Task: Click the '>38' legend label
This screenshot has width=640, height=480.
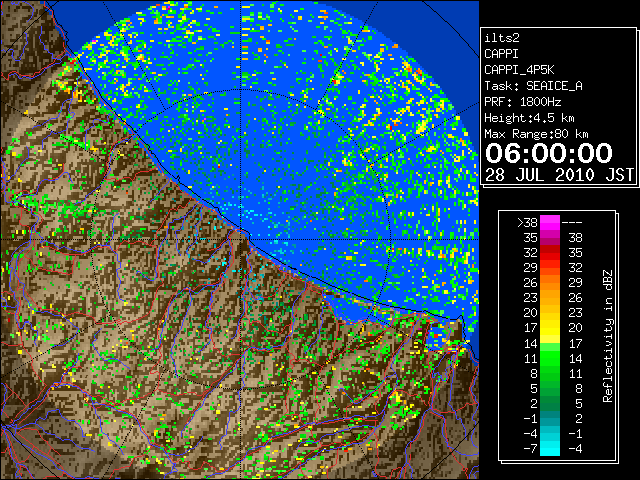Action: click(527, 222)
